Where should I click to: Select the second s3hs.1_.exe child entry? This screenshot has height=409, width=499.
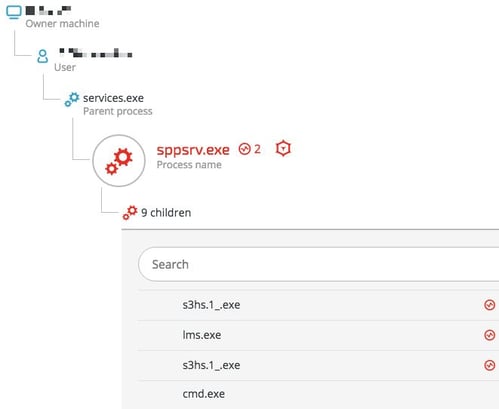tap(211, 365)
